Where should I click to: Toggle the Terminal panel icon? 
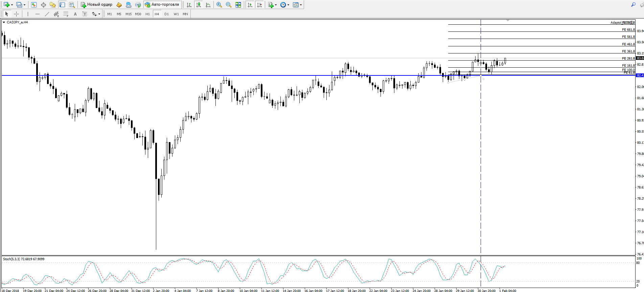tap(62, 5)
